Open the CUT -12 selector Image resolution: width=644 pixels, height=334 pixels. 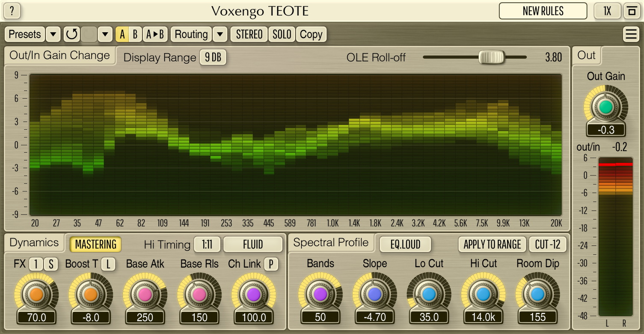tap(548, 245)
